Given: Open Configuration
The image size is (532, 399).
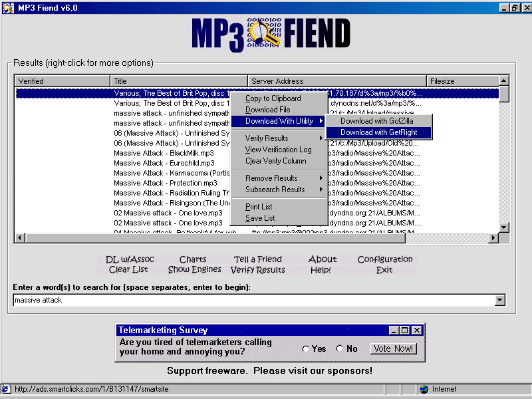Looking at the screenshot, I should pos(385,259).
